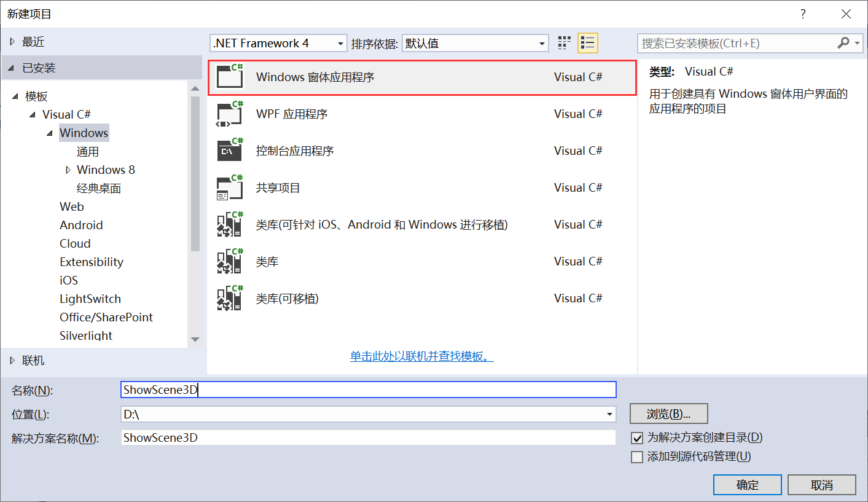Click the tree scrollbar up arrow

pyautogui.click(x=195, y=87)
